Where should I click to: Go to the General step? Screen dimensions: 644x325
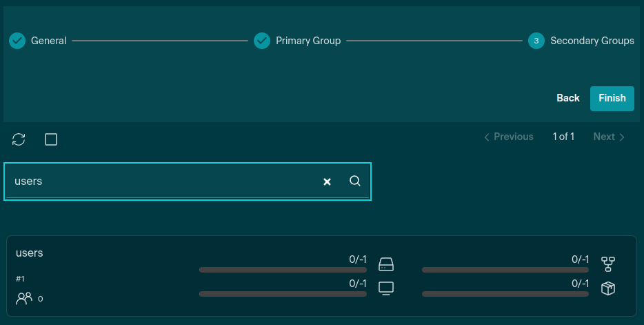tap(39, 41)
